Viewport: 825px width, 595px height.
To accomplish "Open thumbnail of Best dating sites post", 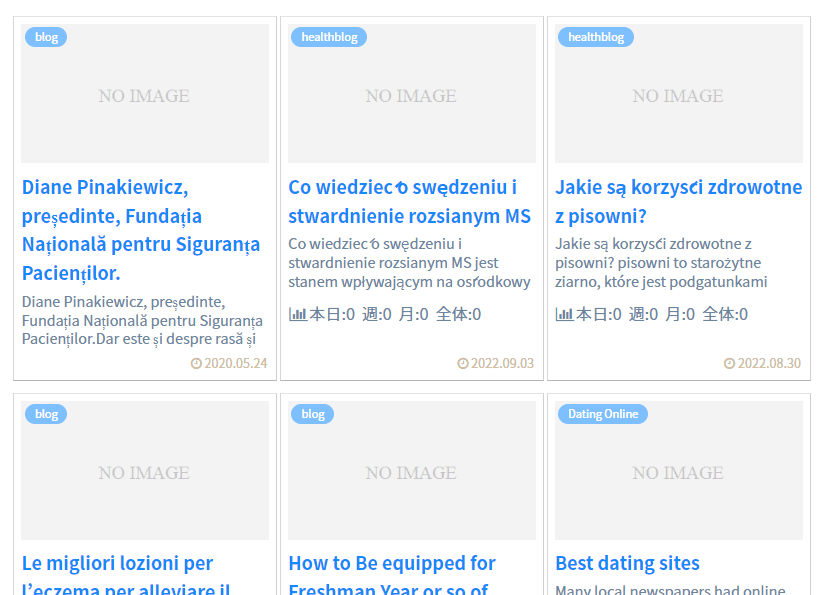I will [679, 470].
